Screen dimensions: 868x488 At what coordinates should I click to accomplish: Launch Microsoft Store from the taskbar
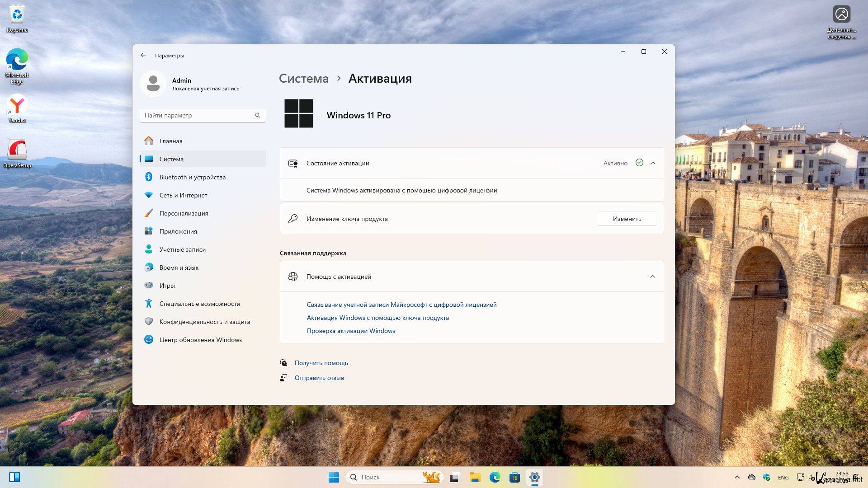click(x=514, y=477)
